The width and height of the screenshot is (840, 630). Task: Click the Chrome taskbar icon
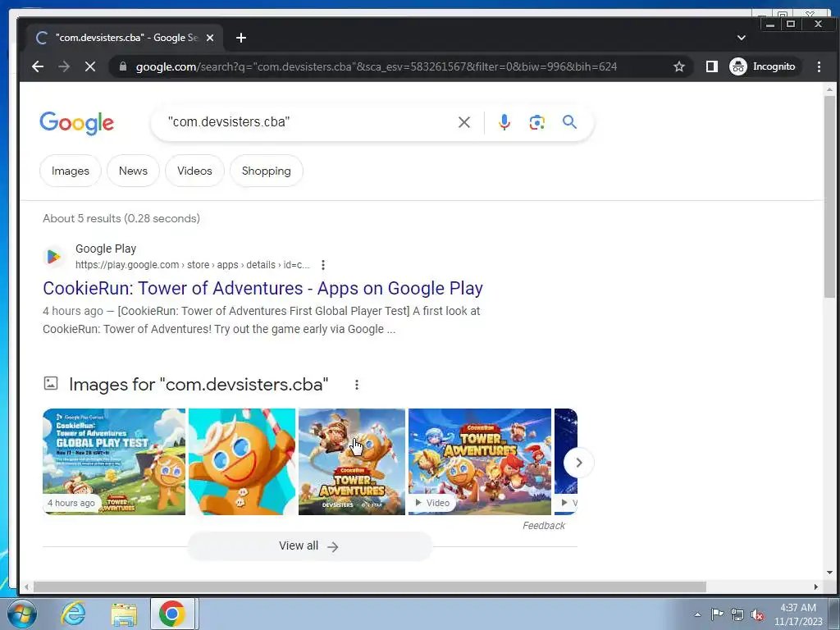(x=172, y=614)
